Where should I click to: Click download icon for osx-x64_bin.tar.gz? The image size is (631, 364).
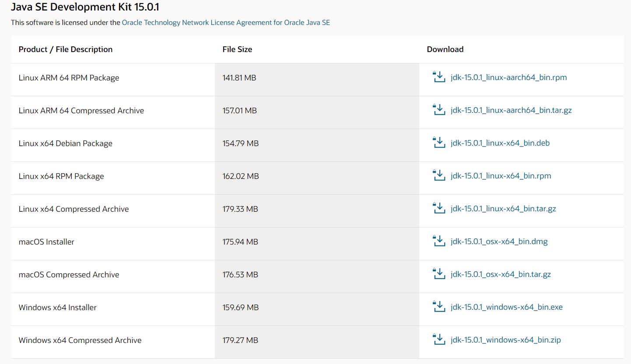click(x=438, y=274)
